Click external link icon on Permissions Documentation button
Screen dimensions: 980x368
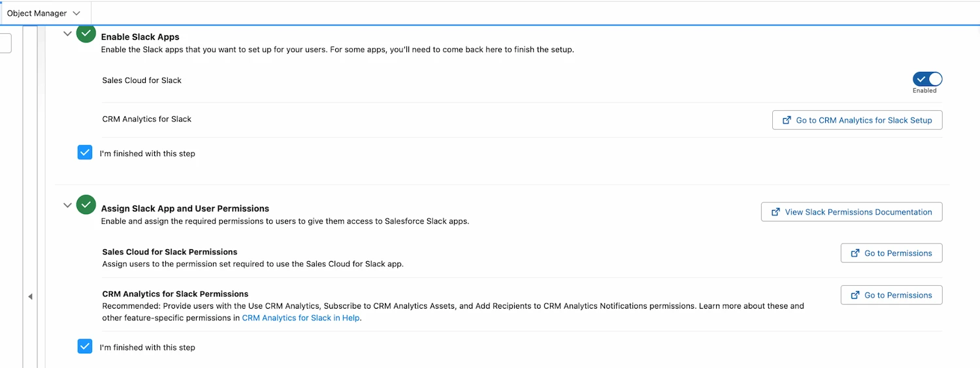[776, 212]
